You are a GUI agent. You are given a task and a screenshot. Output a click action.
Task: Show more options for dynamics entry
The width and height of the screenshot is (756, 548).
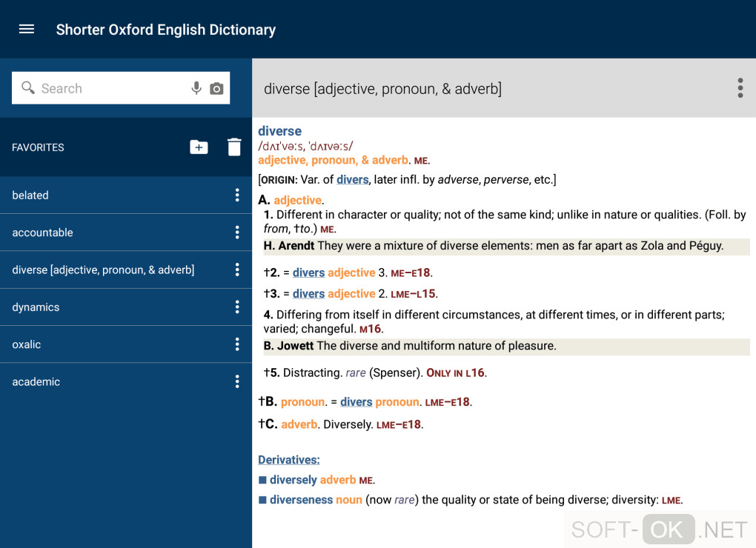coord(237,307)
